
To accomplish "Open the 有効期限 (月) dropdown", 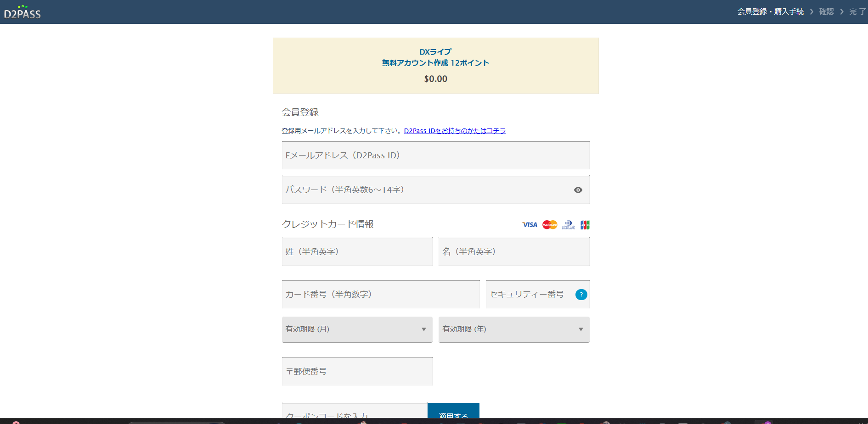I will coord(357,329).
